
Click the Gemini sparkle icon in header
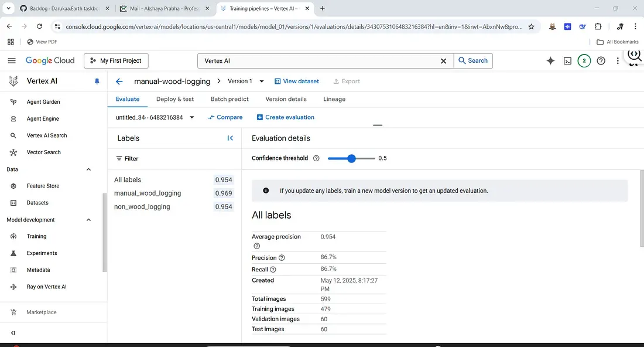click(550, 61)
